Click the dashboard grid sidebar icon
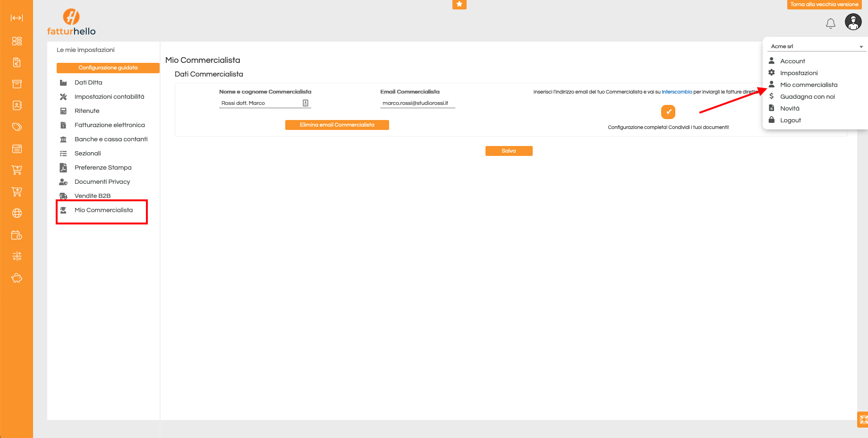Screen dimensions: 868x438 click(x=17, y=41)
